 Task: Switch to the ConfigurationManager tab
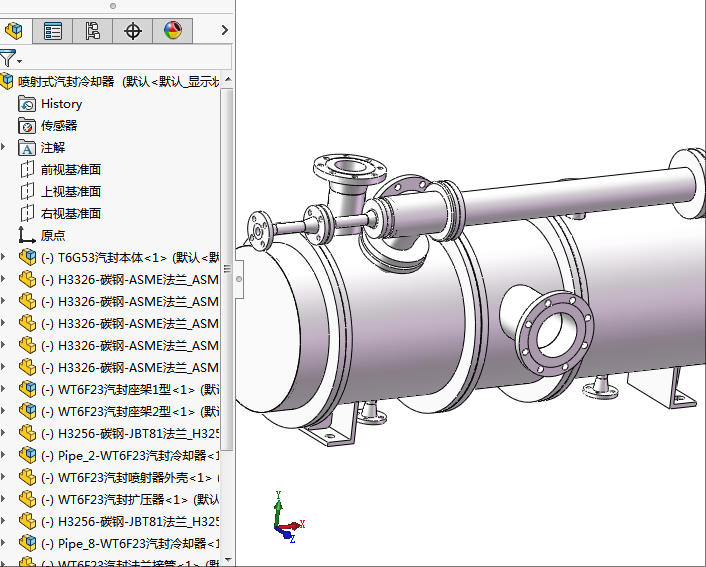click(x=92, y=31)
